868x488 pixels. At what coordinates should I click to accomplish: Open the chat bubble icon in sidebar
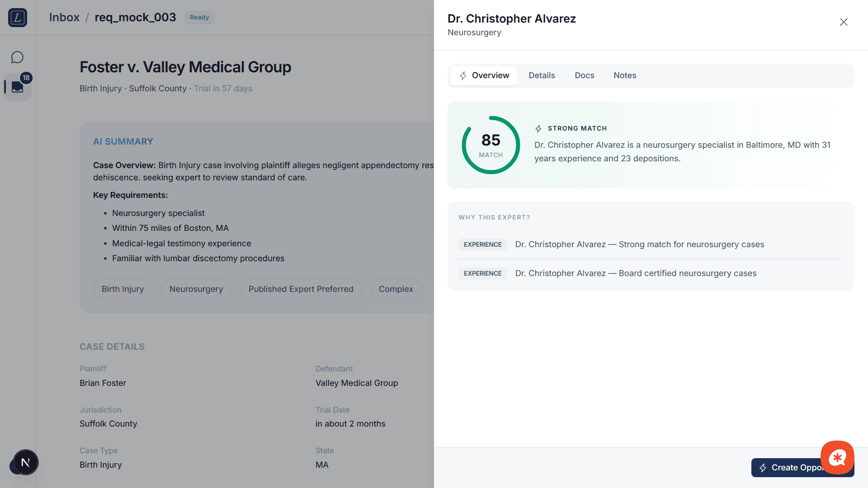pos(17,57)
